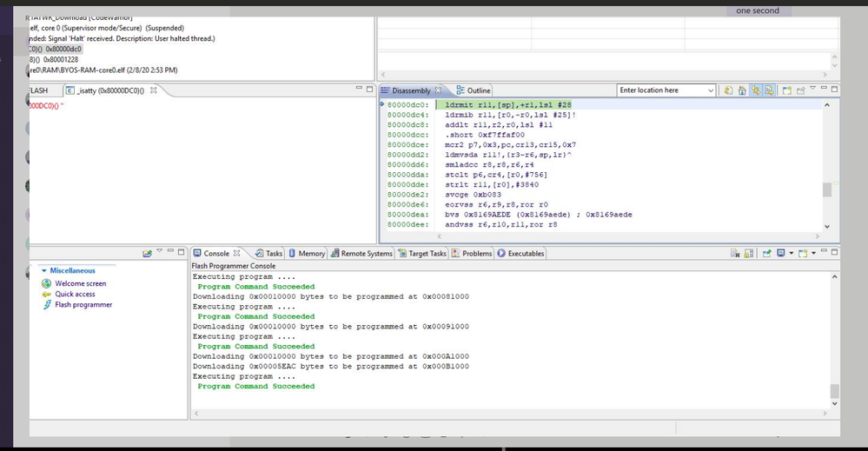Open Disassembly view menu triangle

pos(812,88)
